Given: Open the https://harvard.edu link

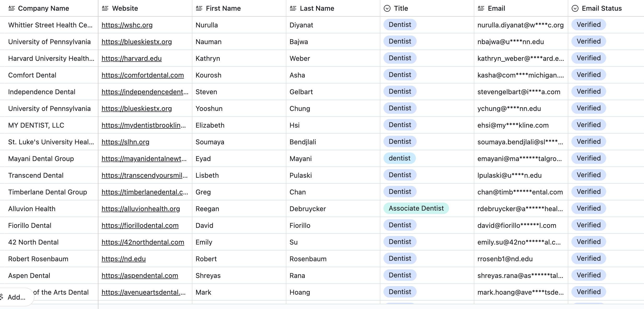Looking at the screenshot, I should pos(131,58).
